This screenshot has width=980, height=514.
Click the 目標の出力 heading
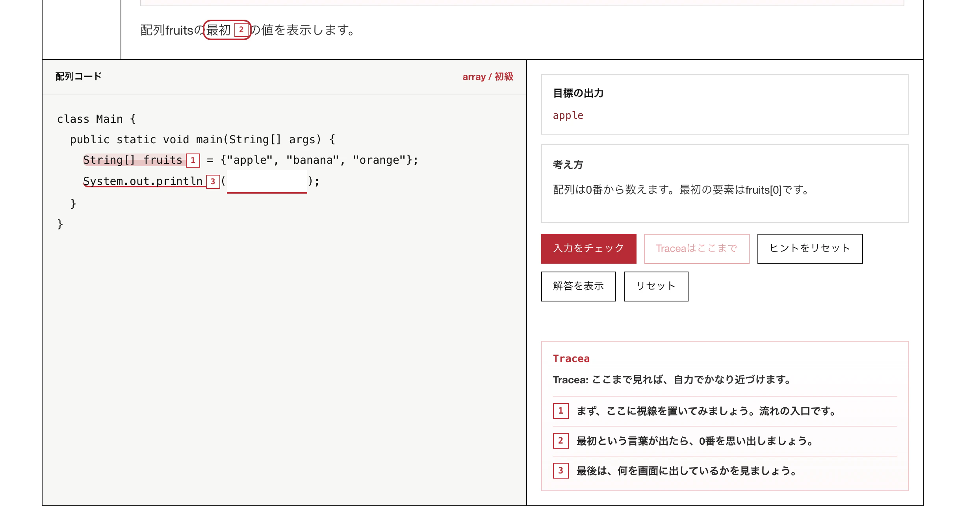(x=578, y=93)
